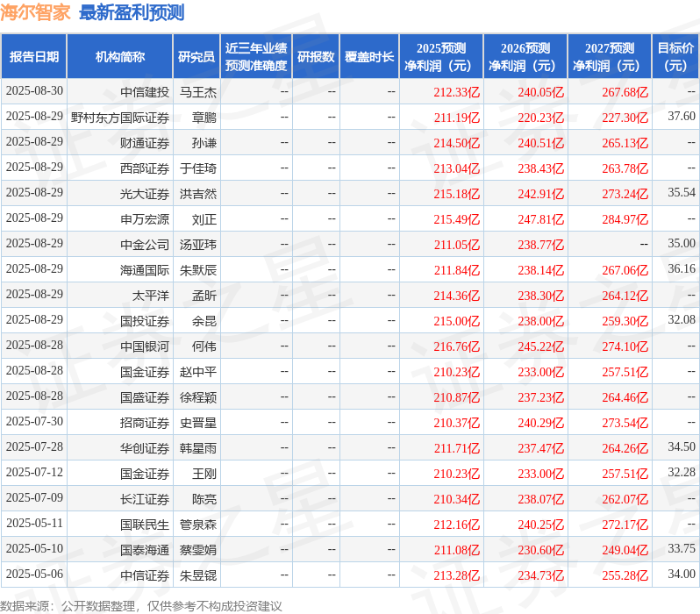Viewport: 700px width, 614px height.
Task: Click the target price 37.60
Action: click(x=682, y=116)
